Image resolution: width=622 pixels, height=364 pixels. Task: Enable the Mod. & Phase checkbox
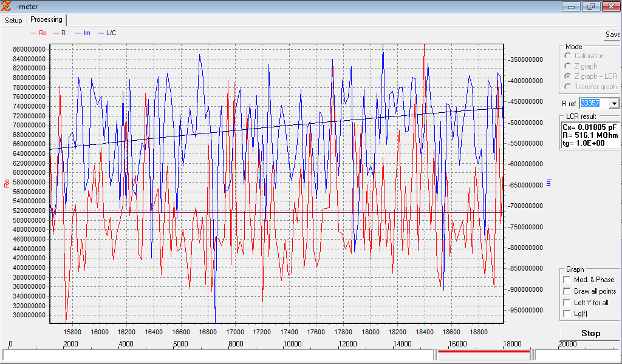coord(567,280)
